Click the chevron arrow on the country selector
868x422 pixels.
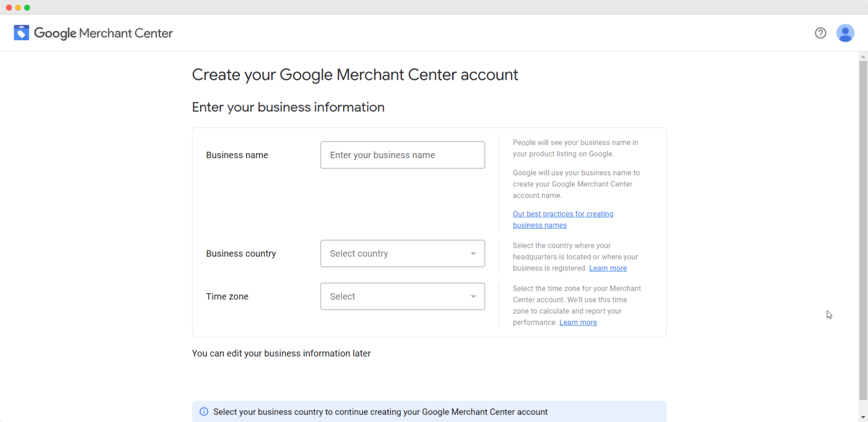coord(474,253)
